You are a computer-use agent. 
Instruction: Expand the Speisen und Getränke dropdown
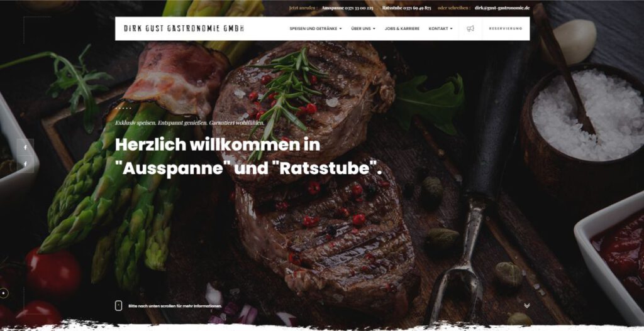point(316,29)
